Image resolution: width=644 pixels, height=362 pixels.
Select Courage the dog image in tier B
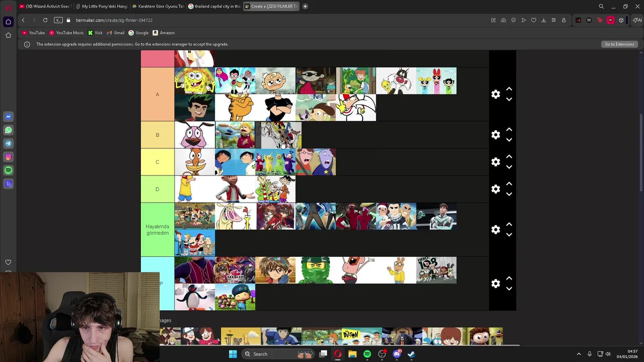[x=195, y=135]
